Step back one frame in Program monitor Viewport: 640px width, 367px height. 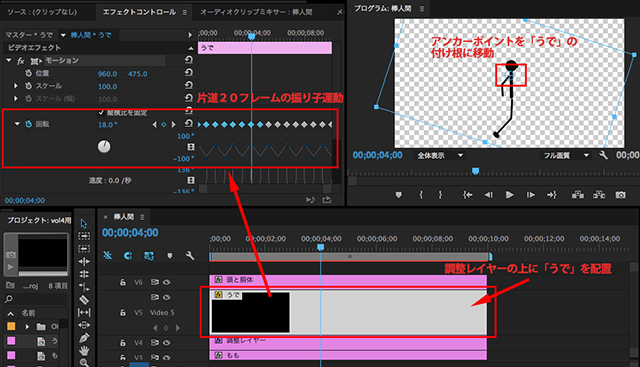(x=488, y=195)
